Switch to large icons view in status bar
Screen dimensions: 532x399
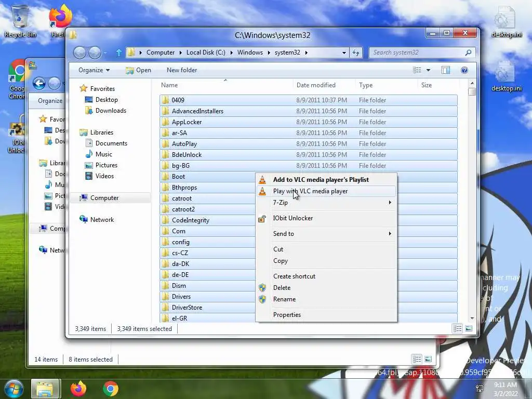[x=469, y=328]
